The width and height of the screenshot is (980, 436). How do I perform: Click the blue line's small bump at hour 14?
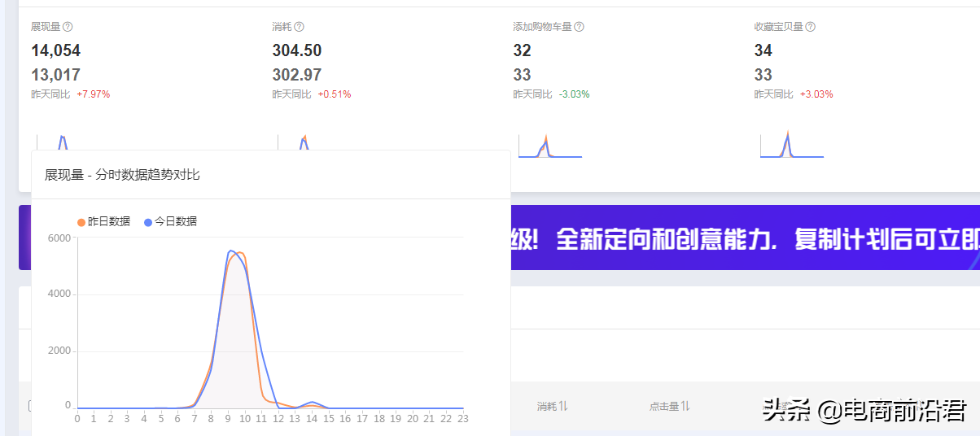312,403
